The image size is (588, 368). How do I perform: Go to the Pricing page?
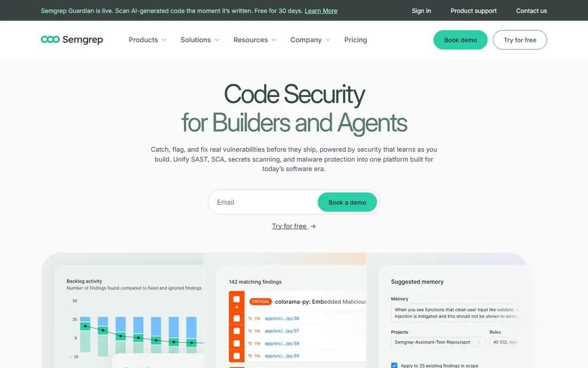(355, 40)
